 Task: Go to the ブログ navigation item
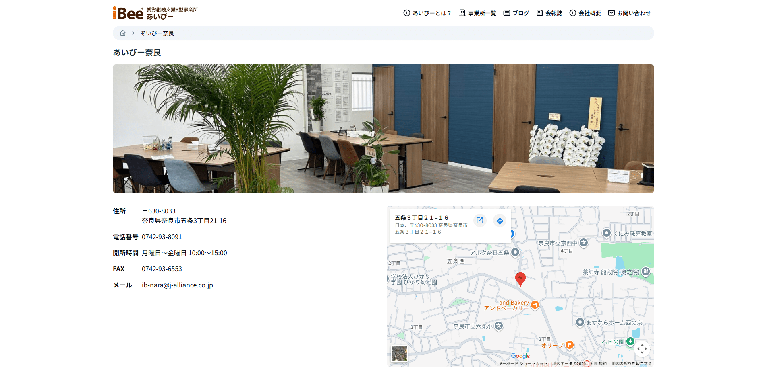pos(517,13)
